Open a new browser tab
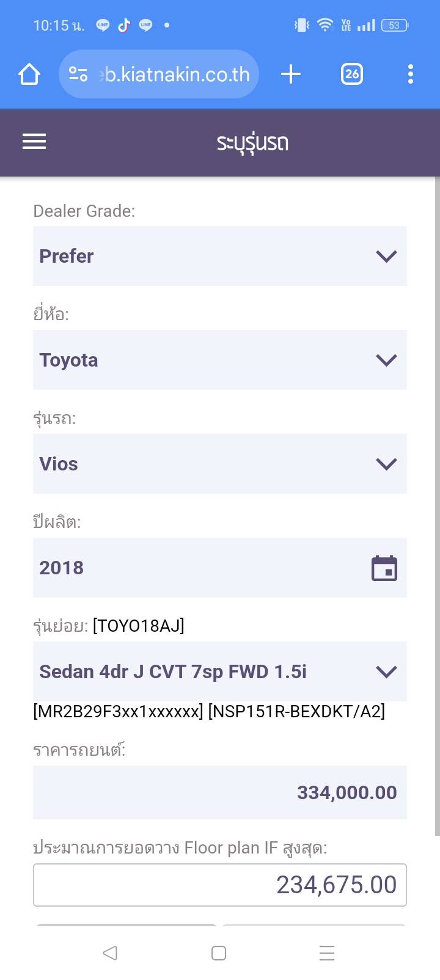The width and height of the screenshot is (440, 980). (x=291, y=75)
